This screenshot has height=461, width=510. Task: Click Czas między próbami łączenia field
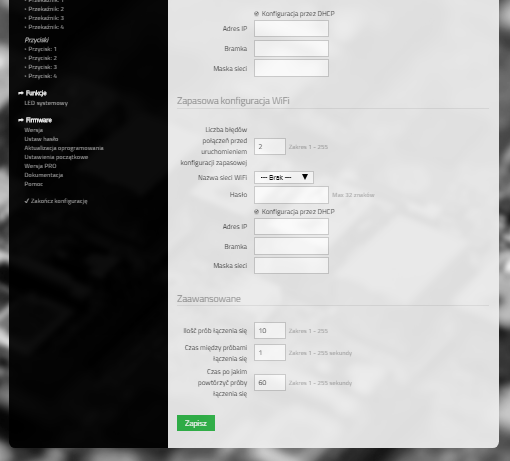(270, 353)
